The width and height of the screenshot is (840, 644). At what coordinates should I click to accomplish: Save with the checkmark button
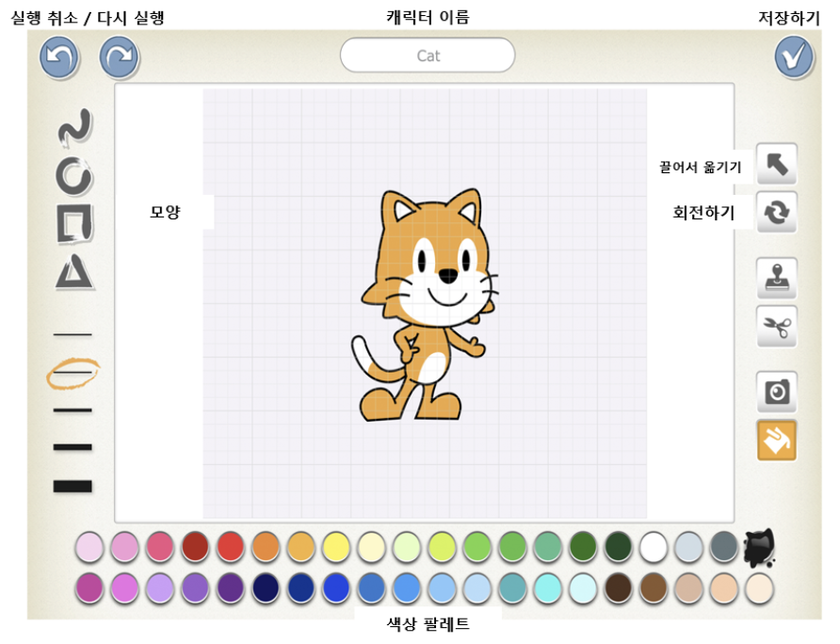pyautogui.click(x=794, y=56)
